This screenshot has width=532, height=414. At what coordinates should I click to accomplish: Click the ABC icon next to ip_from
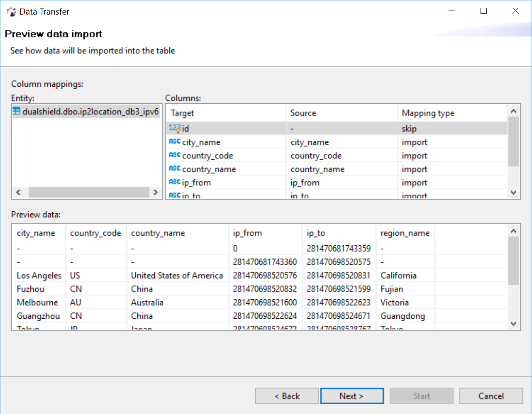coord(175,182)
